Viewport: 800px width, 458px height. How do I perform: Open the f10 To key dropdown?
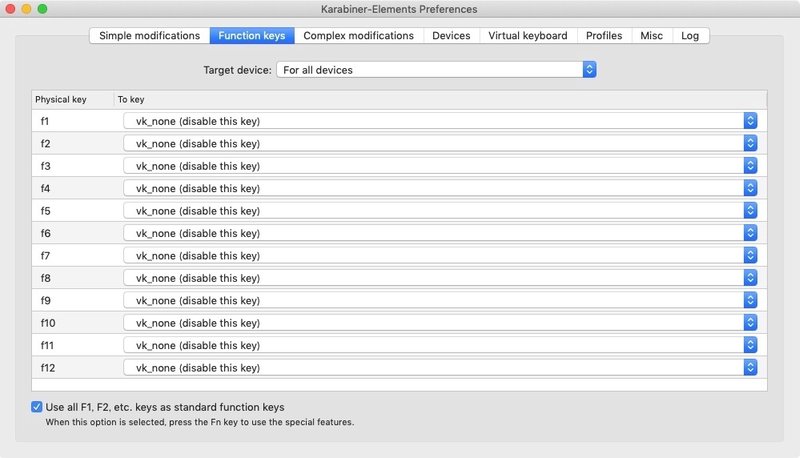[440, 323]
